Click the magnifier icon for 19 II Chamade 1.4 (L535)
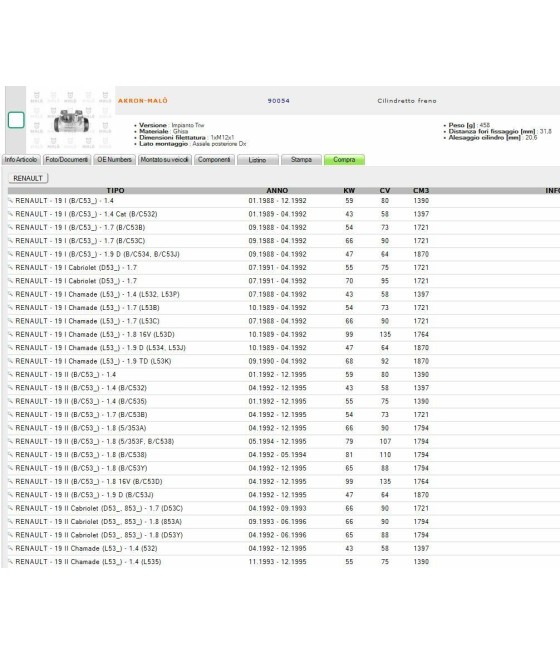The width and height of the screenshot is (560, 655). tap(11, 561)
